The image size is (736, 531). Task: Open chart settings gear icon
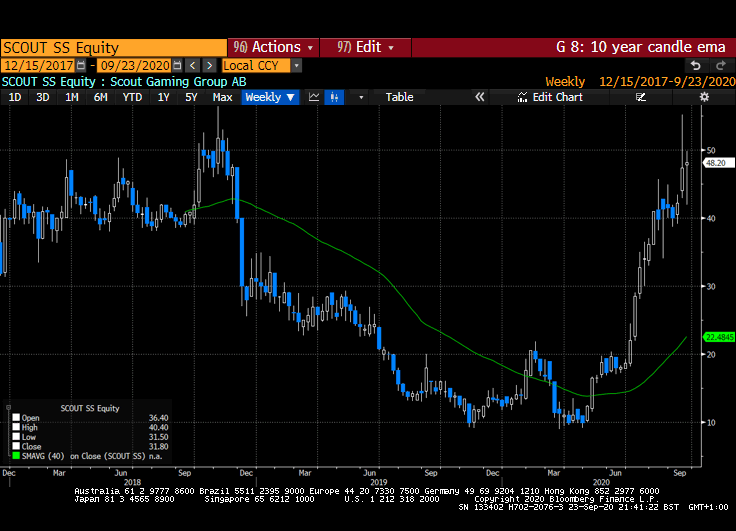[x=704, y=97]
